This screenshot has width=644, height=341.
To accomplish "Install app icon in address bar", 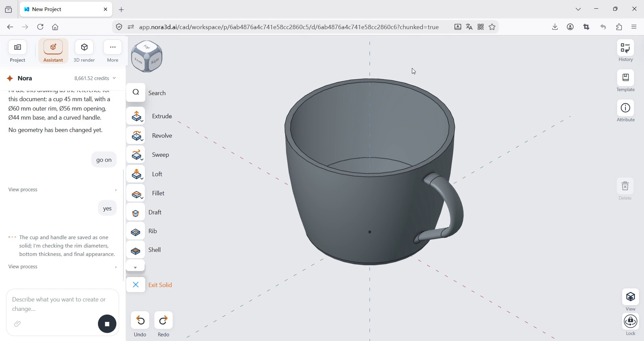I will (458, 27).
